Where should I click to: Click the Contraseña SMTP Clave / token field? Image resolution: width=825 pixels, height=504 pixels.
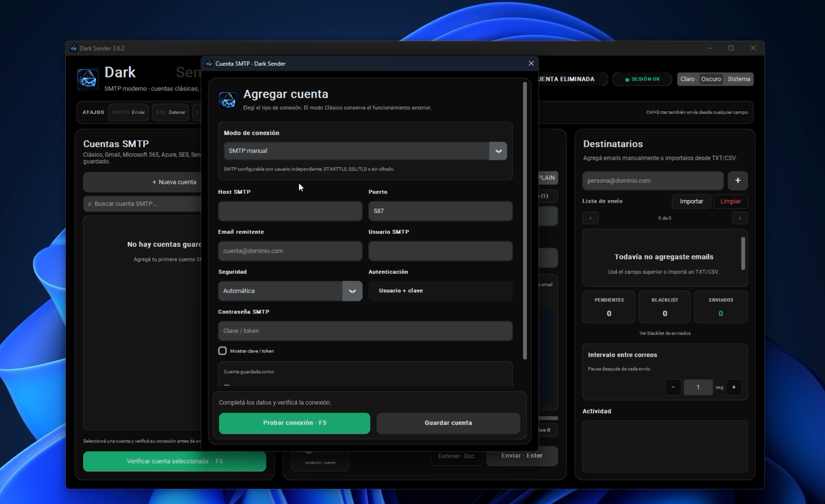[x=365, y=331]
